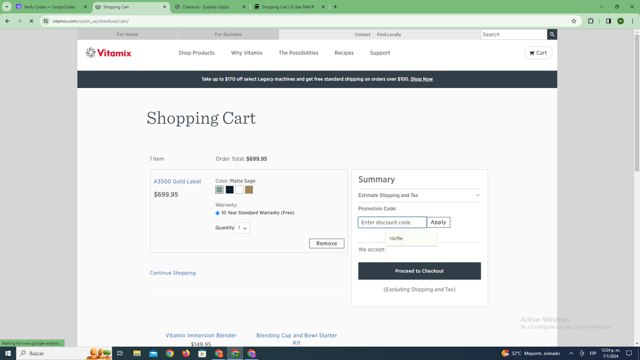Screen dimensions: 640x360
Task: Open the weather widget in taskbar
Action: 530,353
